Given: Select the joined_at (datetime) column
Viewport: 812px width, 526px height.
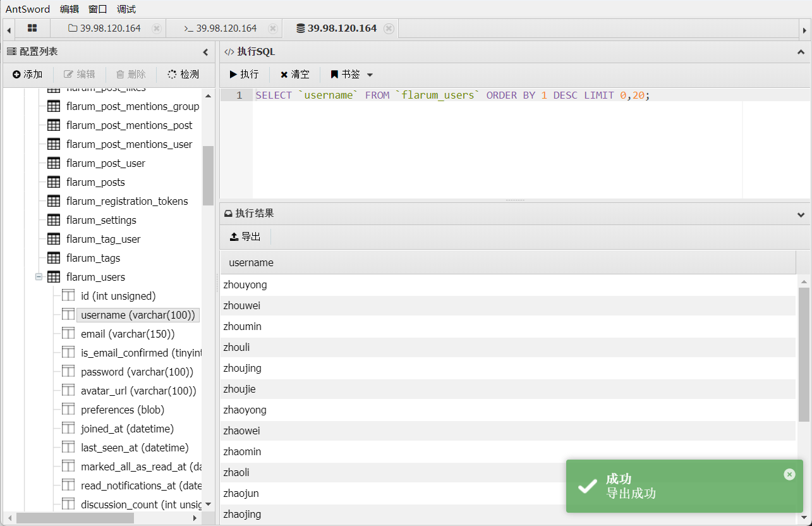Looking at the screenshot, I should coord(127,429).
